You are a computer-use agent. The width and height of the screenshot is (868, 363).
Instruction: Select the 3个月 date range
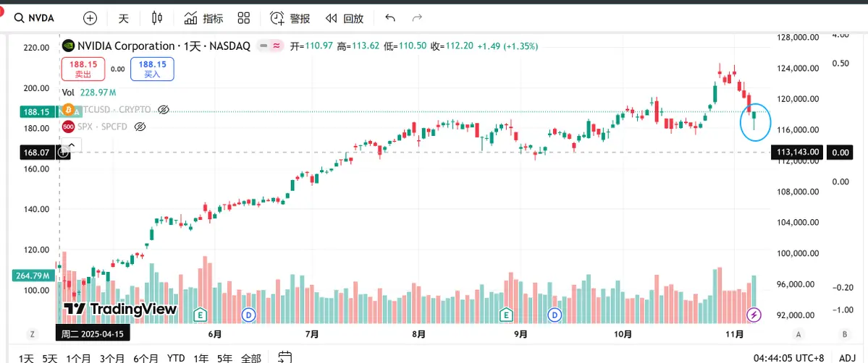click(114, 358)
